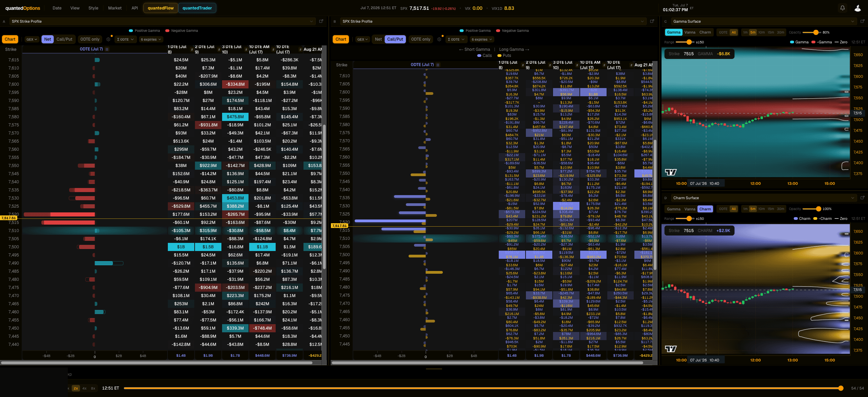This screenshot has height=397, width=868.
Task: Pop out panel A SPX Strike Profile
Action: click(x=321, y=21)
